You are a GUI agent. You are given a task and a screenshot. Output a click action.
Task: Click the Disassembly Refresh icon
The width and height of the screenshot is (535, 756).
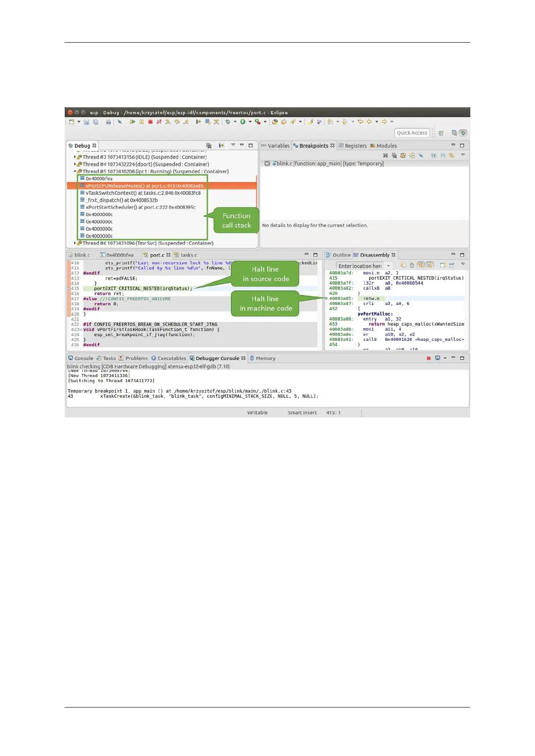pos(403,265)
